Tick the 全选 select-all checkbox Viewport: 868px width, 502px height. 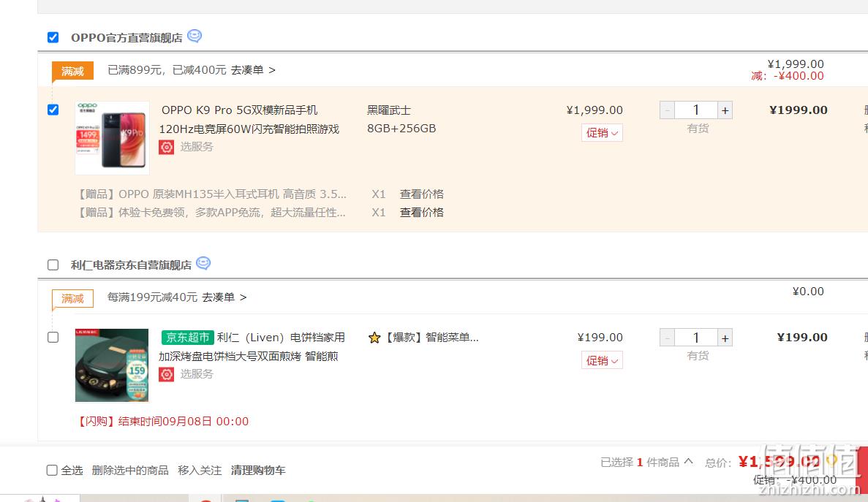tap(52, 471)
